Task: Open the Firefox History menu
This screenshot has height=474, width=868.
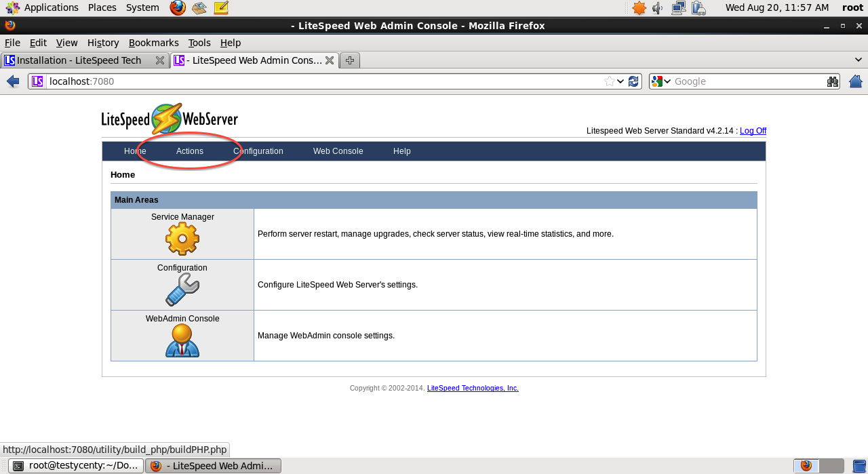Action: click(x=103, y=43)
